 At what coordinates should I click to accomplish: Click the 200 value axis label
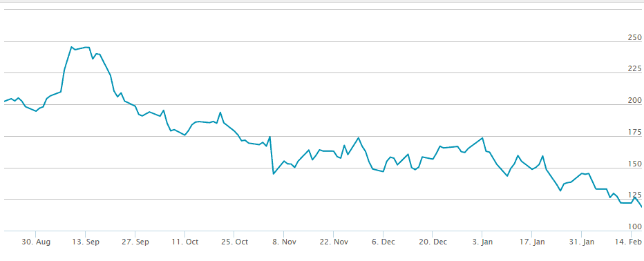635,100
